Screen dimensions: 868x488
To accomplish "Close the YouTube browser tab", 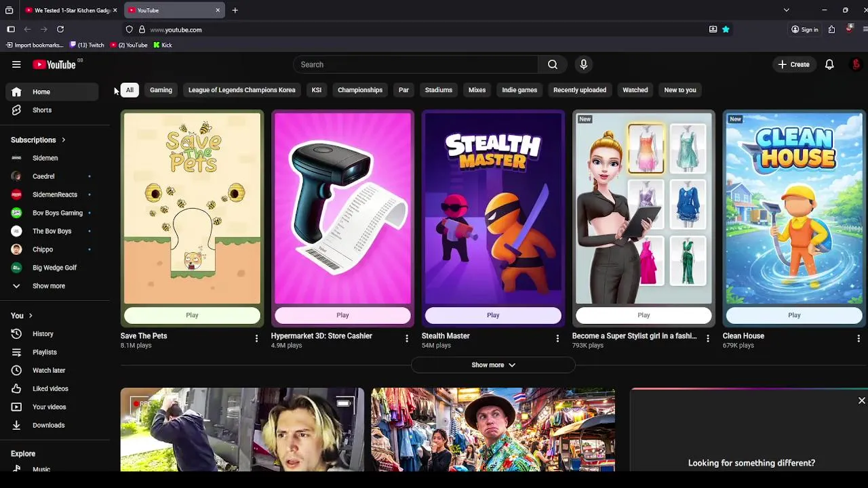I will (x=218, y=10).
